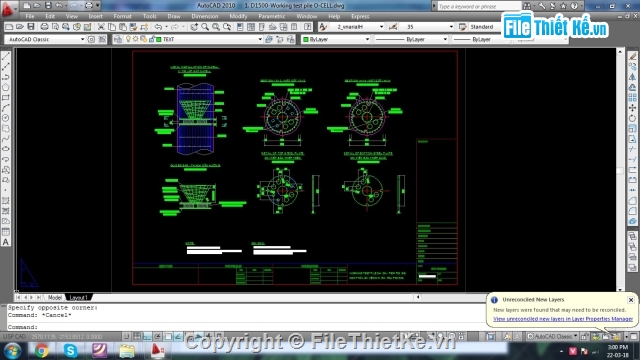Switch to the Layout1 tab

click(78, 298)
